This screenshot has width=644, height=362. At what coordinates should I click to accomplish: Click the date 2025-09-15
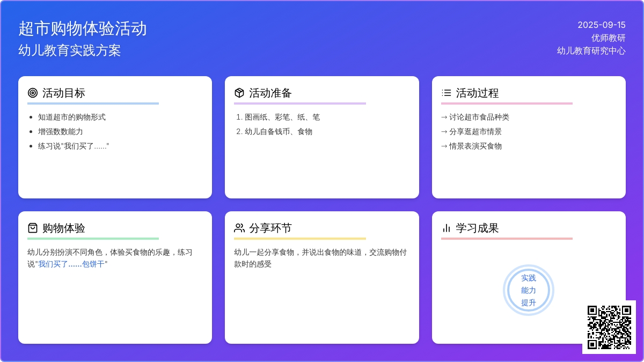[602, 25]
